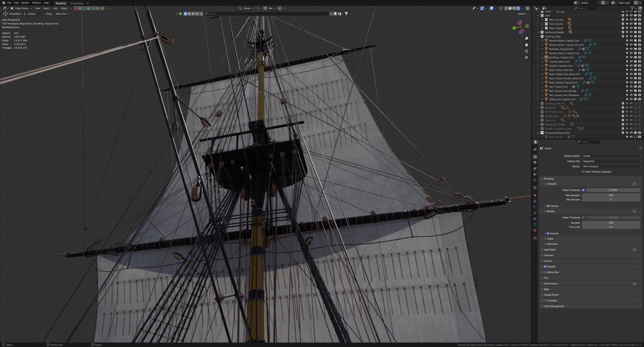The height and width of the screenshot is (347, 644).
Task: Click the render Samples value field
Action: (611, 222)
